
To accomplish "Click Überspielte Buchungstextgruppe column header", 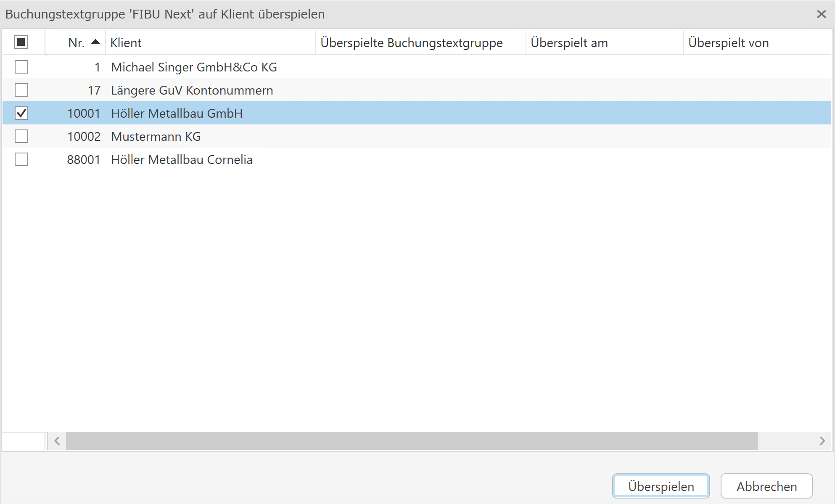I will [411, 42].
